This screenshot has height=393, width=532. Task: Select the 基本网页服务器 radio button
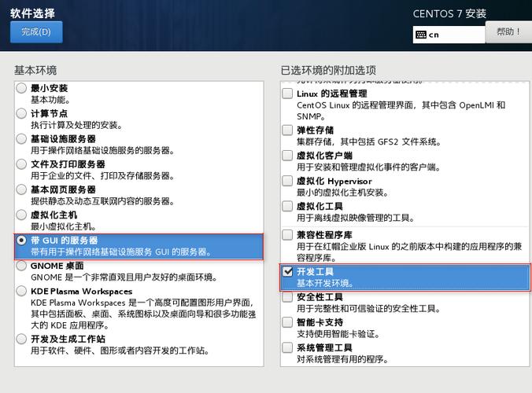click(21, 189)
